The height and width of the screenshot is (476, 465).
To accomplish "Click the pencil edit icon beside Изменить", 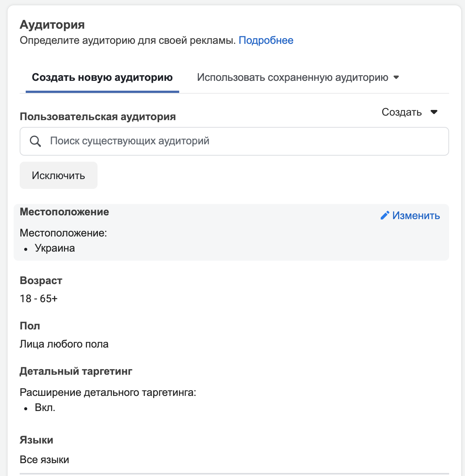I will click(x=385, y=215).
